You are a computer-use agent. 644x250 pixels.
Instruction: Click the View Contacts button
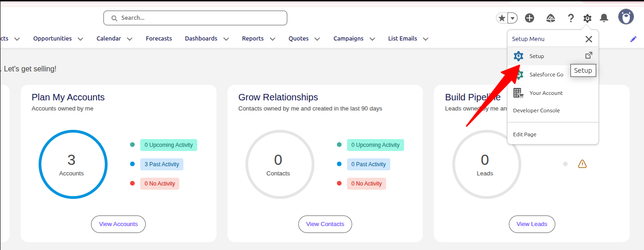(x=325, y=224)
